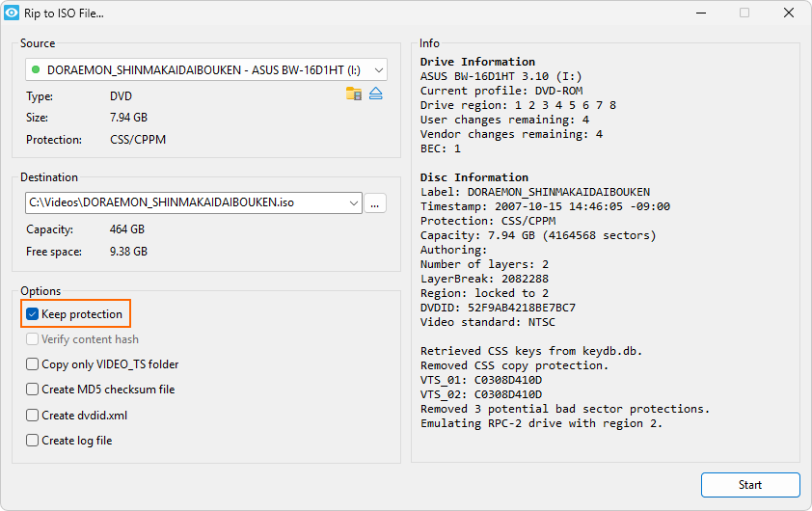Viewport: 812px width, 511px height.
Task: Enable Create MD5 checksum file
Action: 33,390
